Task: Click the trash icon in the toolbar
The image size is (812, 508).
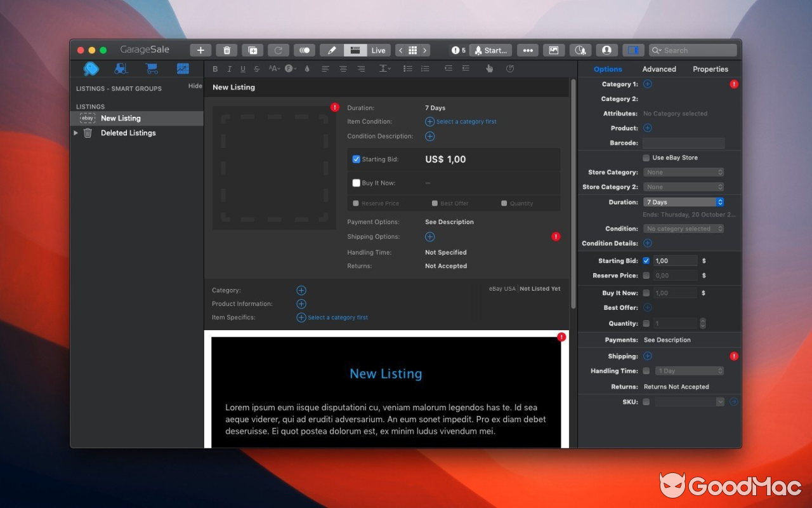Action: [x=226, y=50]
